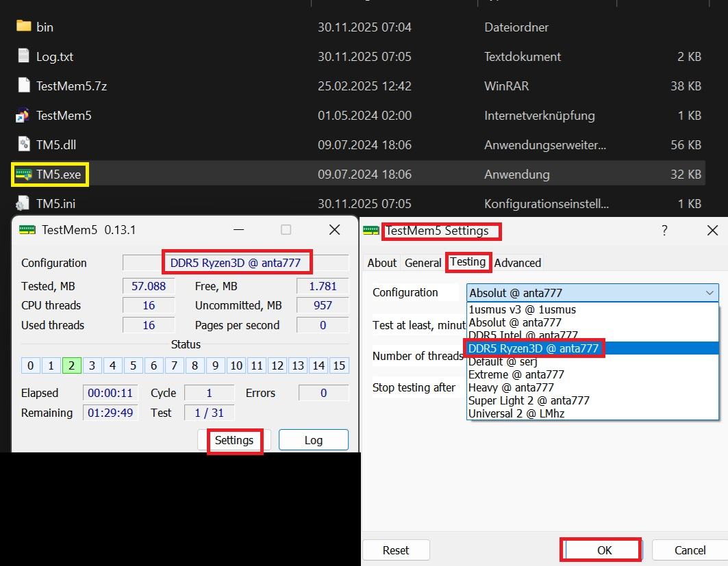The image size is (728, 566).
Task: Select the TM5.ini file name
Action: (x=55, y=204)
